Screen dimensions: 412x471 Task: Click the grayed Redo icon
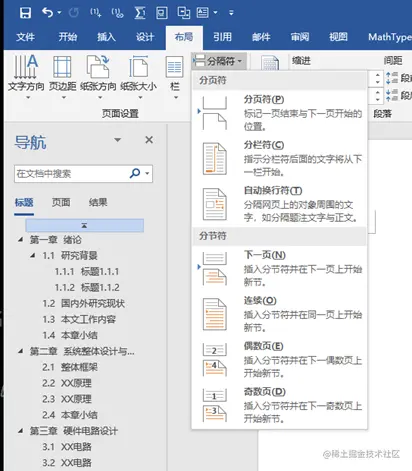pos(73,13)
